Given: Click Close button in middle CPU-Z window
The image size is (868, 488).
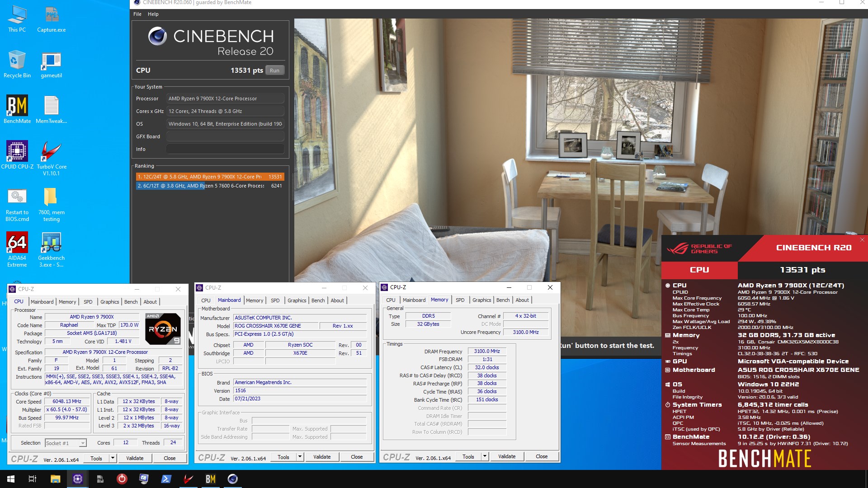Looking at the screenshot, I should point(357,457).
